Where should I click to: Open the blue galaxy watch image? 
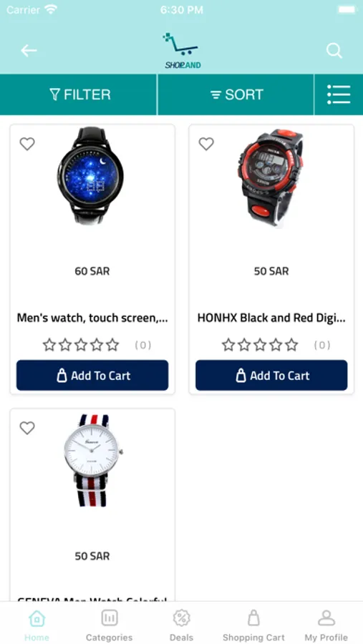(x=90, y=176)
